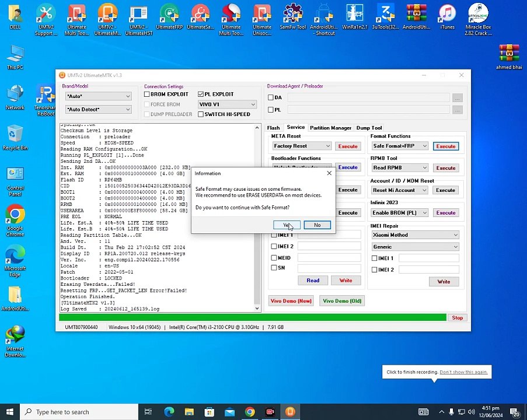Check the MEID checkbox
The image size is (527, 420).
pos(274,258)
